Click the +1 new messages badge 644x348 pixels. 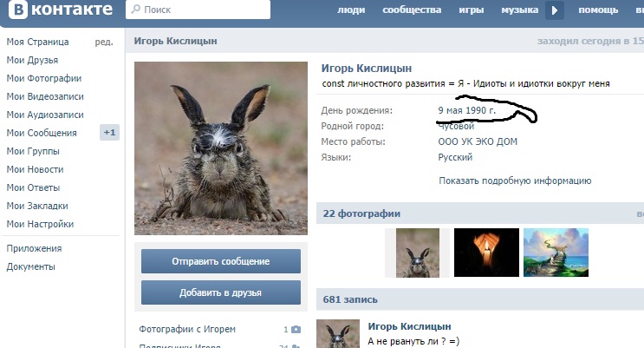(109, 133)
